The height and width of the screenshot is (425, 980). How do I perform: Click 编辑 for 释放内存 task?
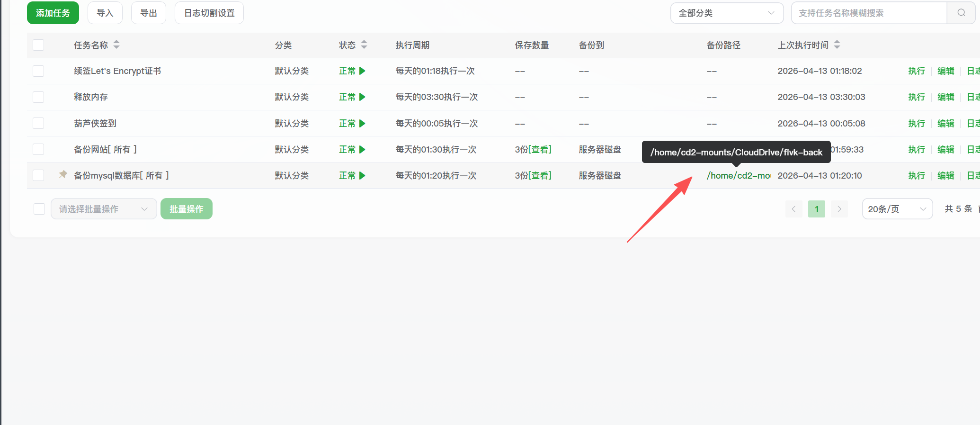pos(945,97)
